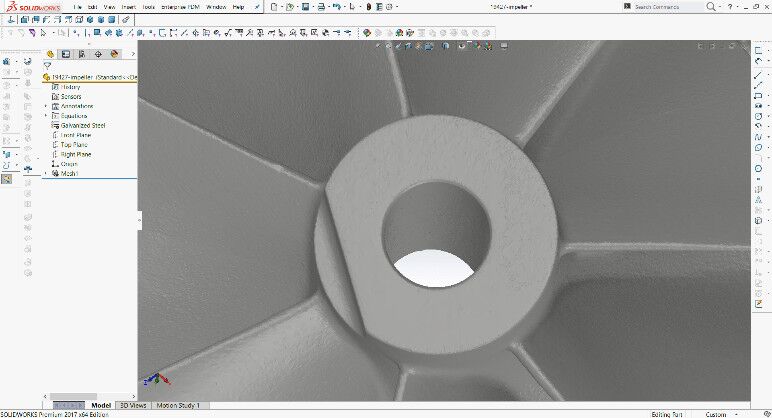Open the FeatureManager design tree tab
The image size is (772, 418).
tap(50, 54)
